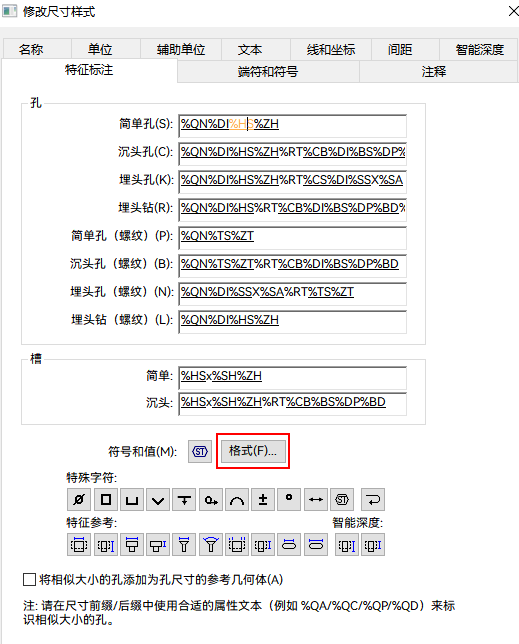Click the first 智能深度 icon
Image resolution: width=519 pixels, height=644 pixels.
click(347, 545)
